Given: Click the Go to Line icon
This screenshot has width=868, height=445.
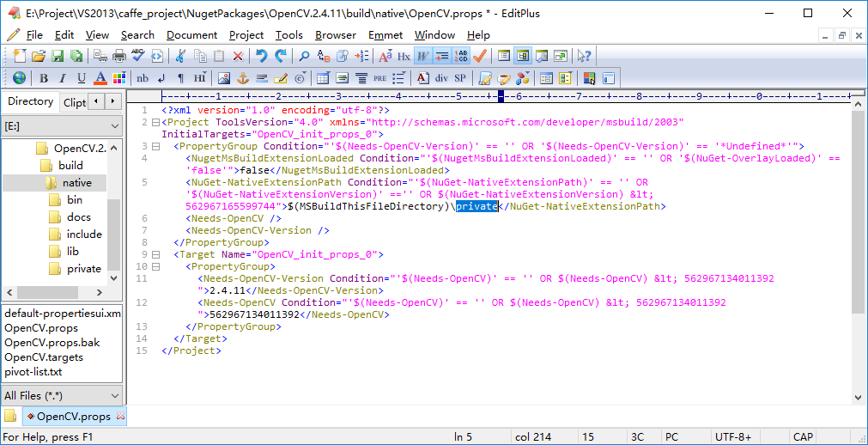Looking at the screenshot, I should tap(361, 56).
